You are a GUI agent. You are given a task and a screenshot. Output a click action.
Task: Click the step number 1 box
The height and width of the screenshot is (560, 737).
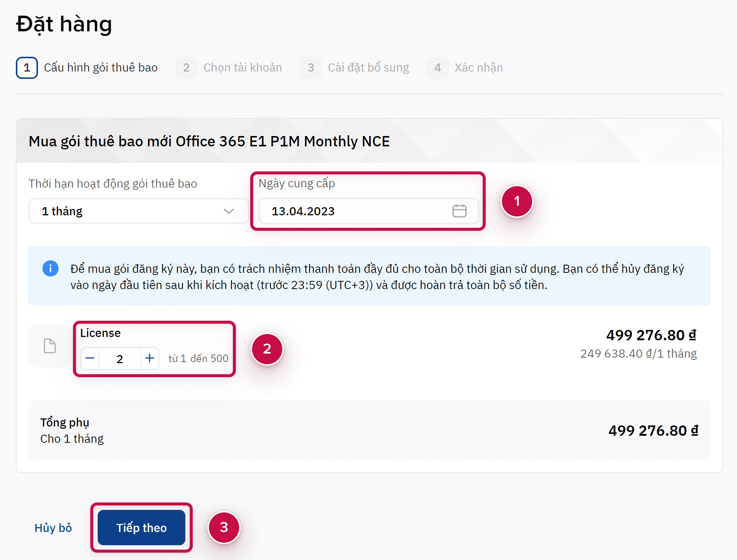pyautogui.click(x=27, y=68)
